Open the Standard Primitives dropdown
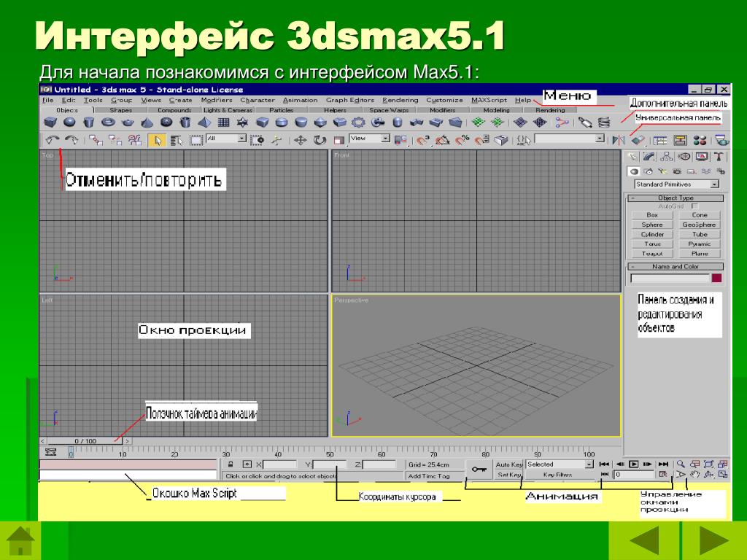The image size is (747, 560). tap(676, 184)
